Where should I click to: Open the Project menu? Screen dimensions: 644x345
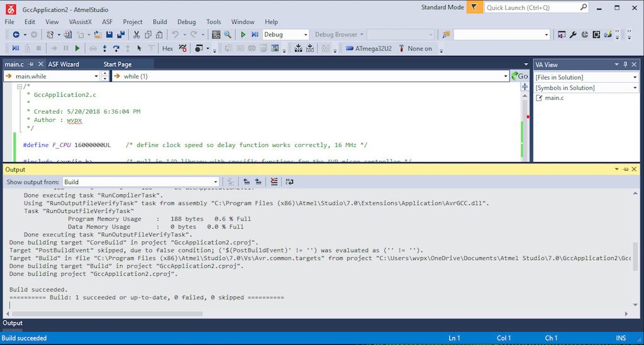click(133, 22)
